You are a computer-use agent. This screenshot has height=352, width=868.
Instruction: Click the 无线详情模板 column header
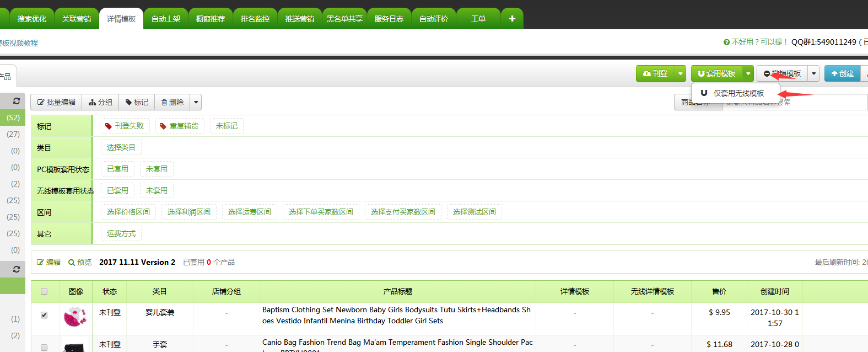coord(653,291)
